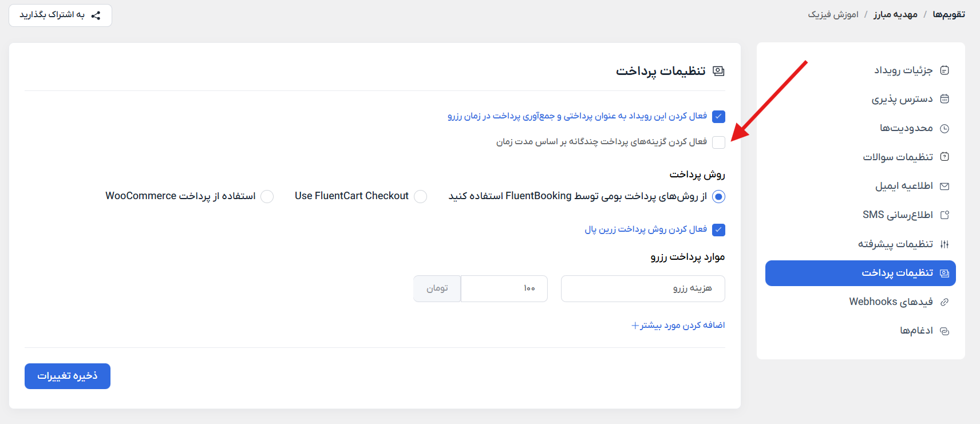Uncheck the ZarinPal payment method checkbox

coord(718,230)
